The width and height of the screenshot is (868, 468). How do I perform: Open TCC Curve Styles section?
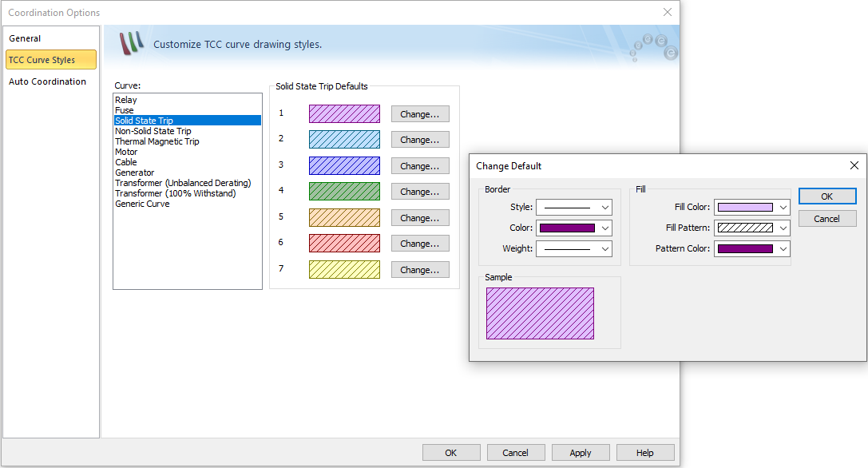[x=50, y=59]
